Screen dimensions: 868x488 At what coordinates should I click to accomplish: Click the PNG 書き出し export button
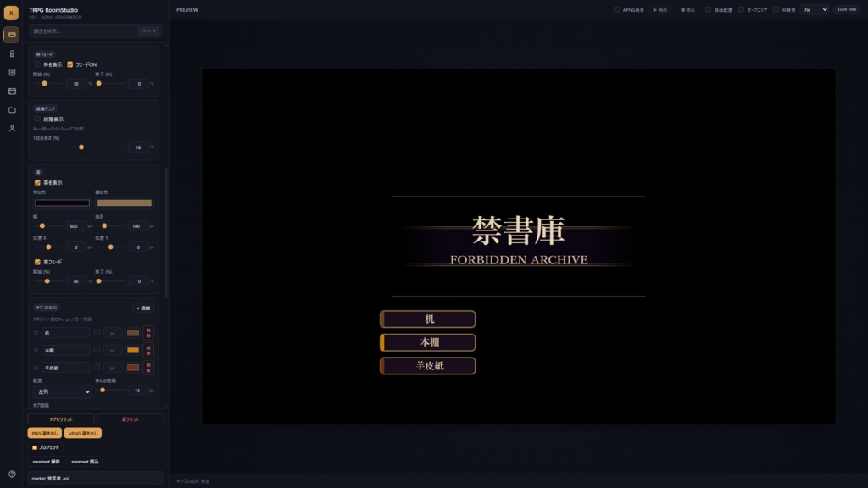45,433
